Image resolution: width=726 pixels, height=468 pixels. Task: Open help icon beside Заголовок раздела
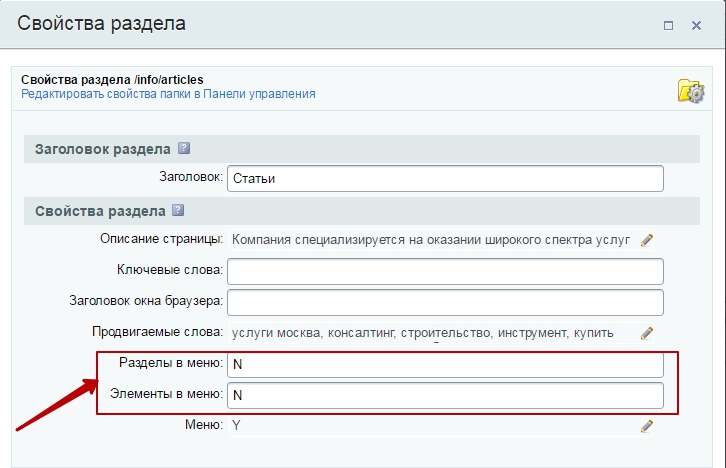pyautogui.click(x=184, y=148)
